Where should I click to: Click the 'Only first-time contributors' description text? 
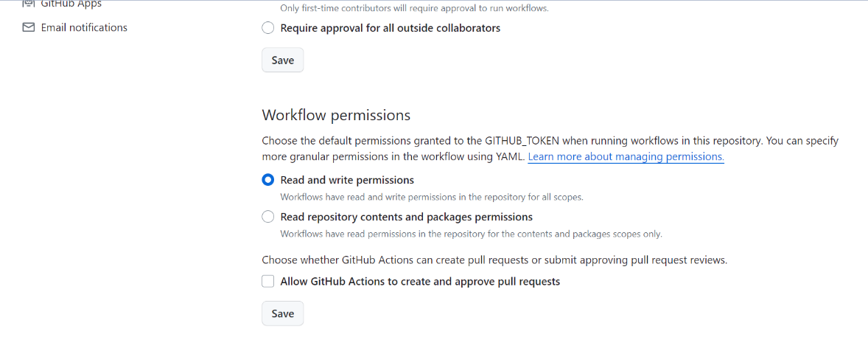[x=415, y=8]
